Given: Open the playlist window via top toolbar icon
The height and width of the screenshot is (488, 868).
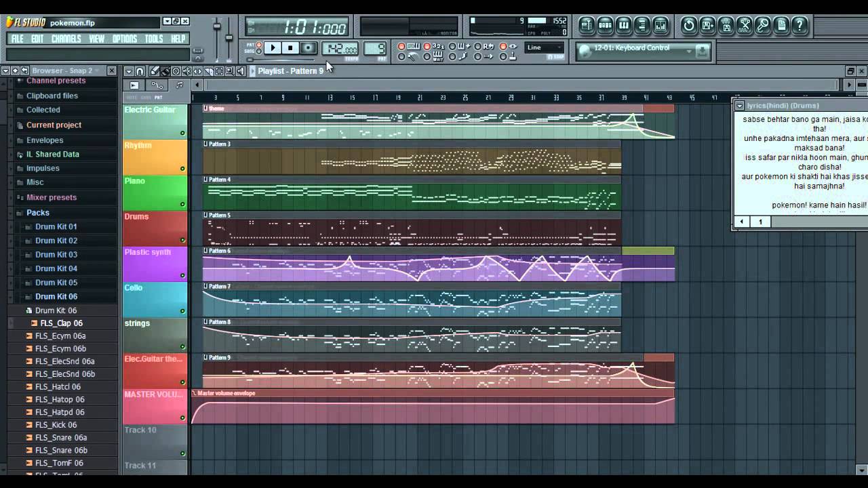Looking at the screenshot, I should [x=587, y=26].
